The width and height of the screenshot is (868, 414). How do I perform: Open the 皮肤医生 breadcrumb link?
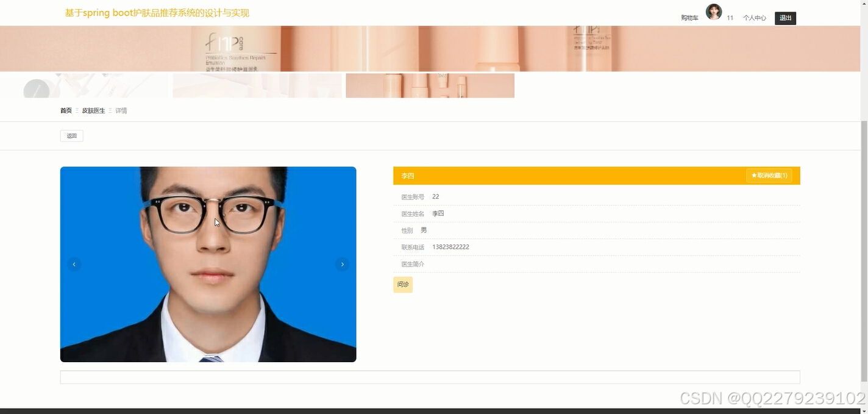(x=93, y=110)
